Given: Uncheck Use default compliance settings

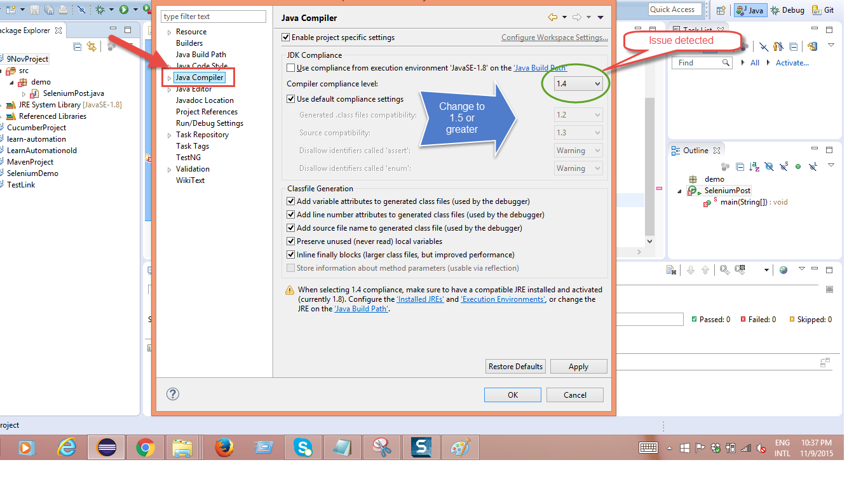Looking at the screenshot, I should pos(291,99).
